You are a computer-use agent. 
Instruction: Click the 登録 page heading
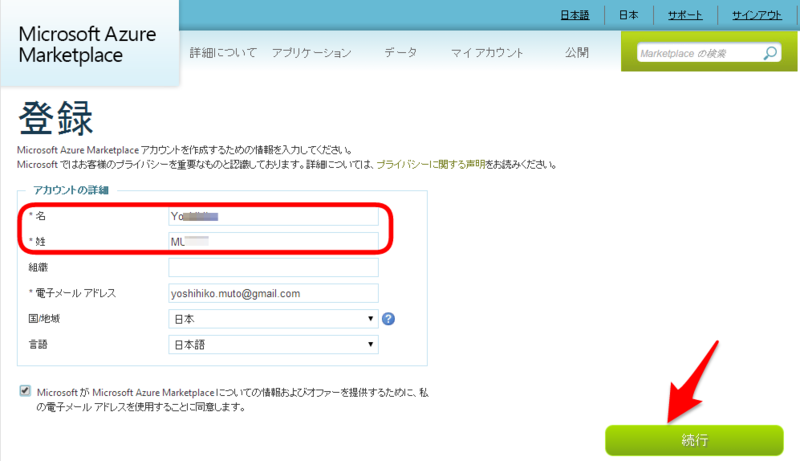[x=56, y=118]
